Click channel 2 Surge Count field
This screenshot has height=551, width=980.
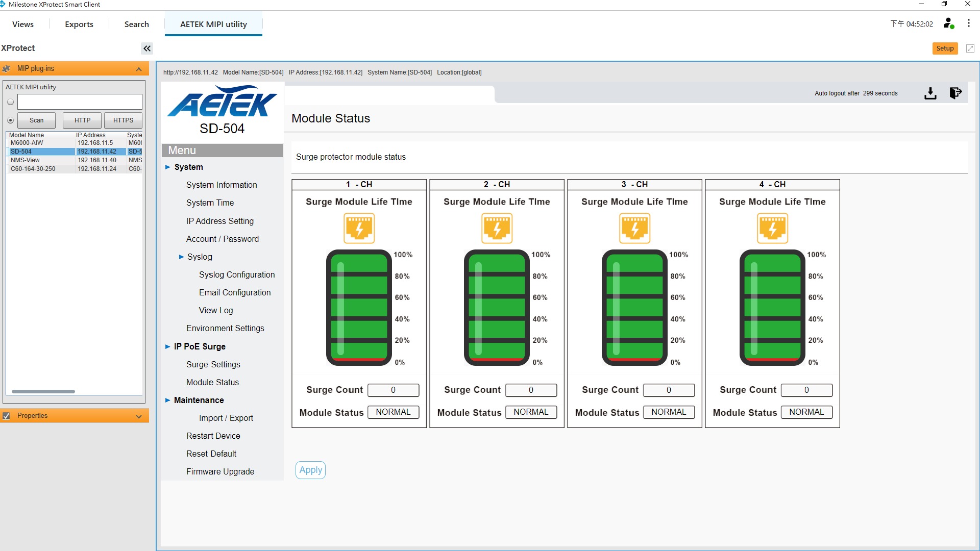pyautogui.click(x=531, y=390)
